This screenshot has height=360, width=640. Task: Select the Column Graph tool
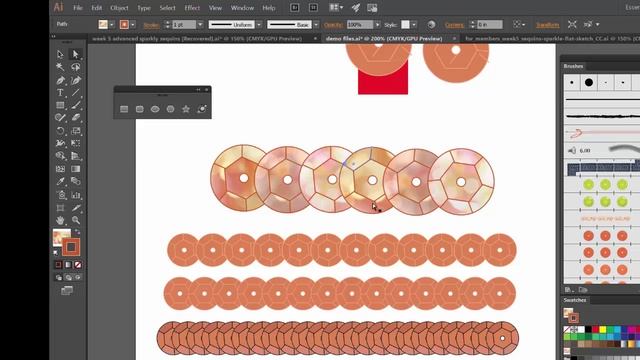click(x=75, y=195)
